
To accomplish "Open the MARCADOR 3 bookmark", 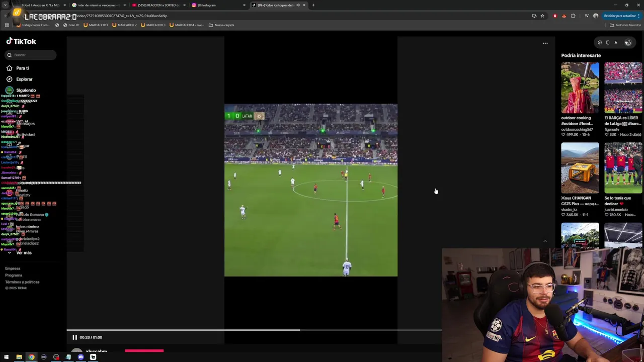I will click(153, 25).
